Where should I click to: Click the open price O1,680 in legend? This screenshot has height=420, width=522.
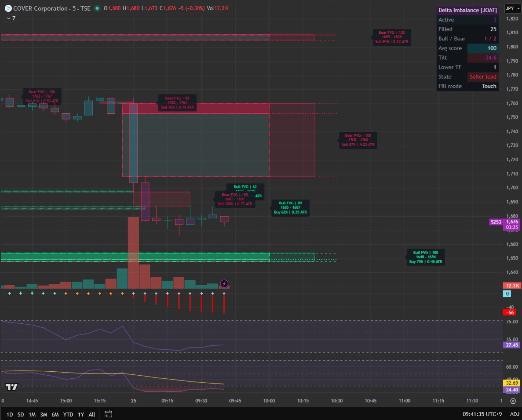coord(112,8)
